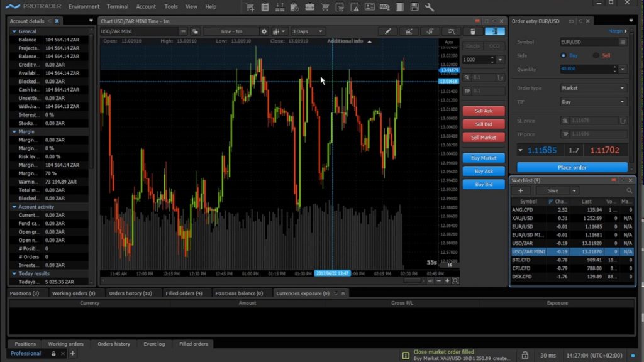Open the alerts warning-triangle toolbar icon

[x=355, y=7]
